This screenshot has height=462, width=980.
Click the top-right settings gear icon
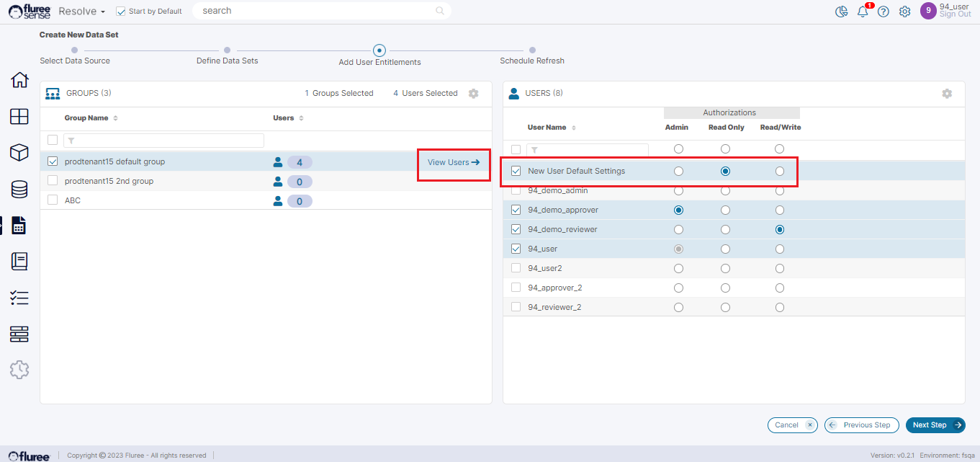tap(904, 12)
